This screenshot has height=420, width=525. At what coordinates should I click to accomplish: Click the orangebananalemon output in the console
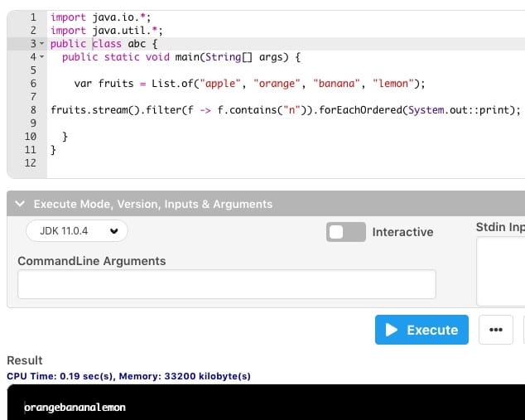(75, 408)
